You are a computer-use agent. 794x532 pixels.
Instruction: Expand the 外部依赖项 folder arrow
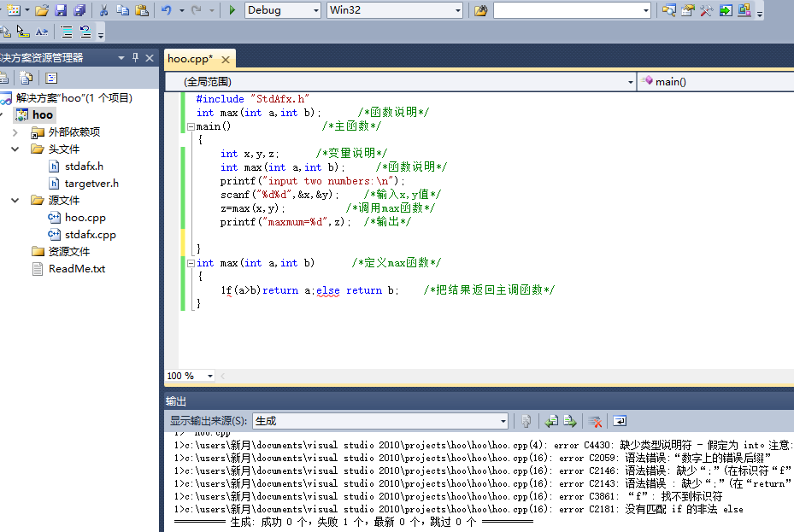(15, 132)
